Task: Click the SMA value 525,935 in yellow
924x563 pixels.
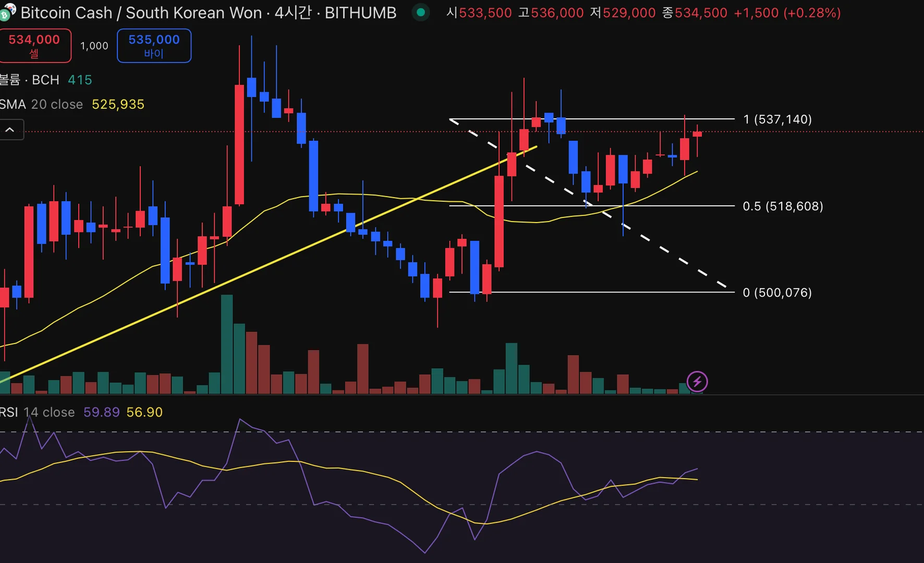Action: pos(118,104)
